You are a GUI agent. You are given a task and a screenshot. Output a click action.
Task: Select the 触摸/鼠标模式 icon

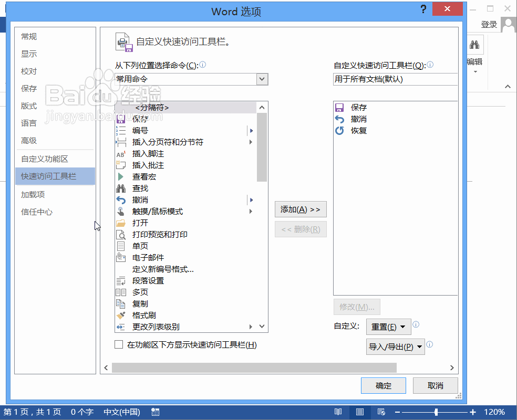click(121, 212)
